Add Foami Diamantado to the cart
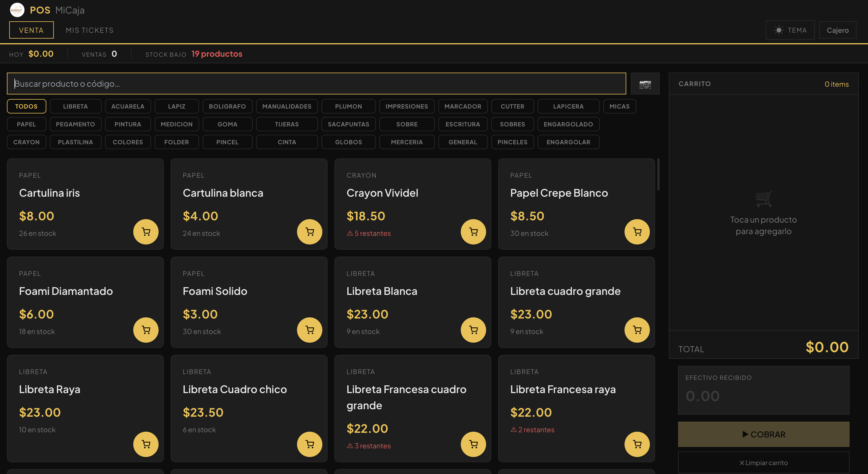 click(146, 330)
